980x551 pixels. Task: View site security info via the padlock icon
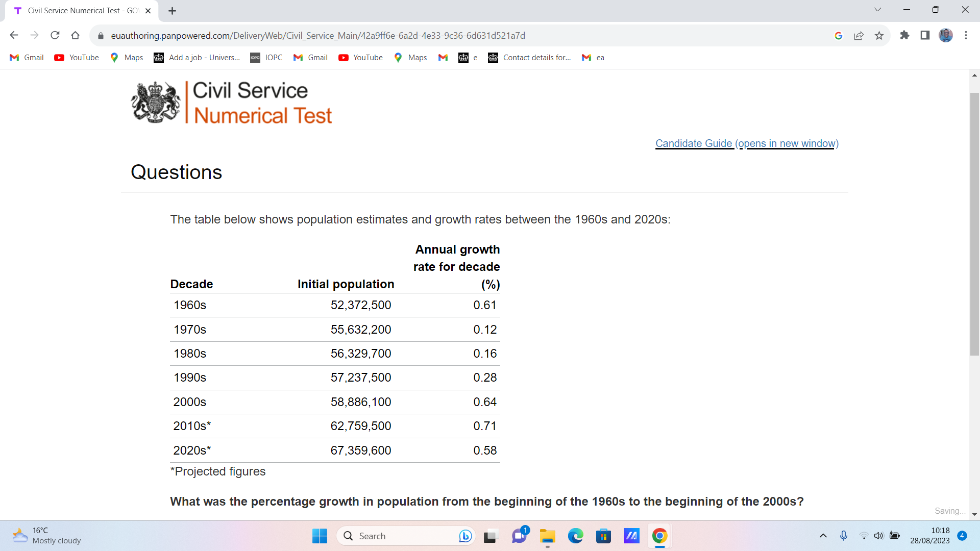[101, 35]
